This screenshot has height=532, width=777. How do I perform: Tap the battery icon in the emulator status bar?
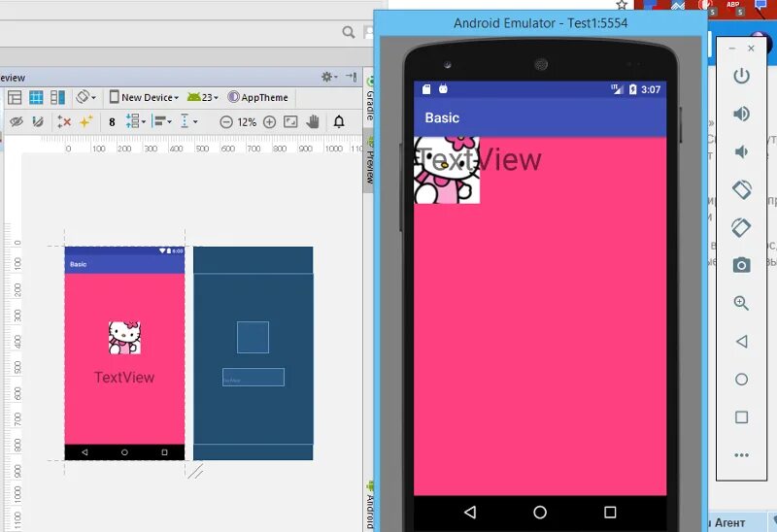633,89
